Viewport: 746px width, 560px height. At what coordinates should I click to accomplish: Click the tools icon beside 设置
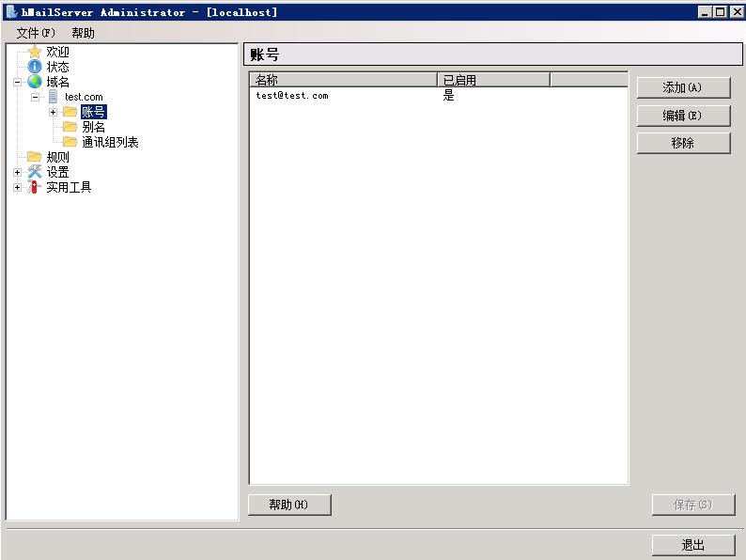point(34,172)
